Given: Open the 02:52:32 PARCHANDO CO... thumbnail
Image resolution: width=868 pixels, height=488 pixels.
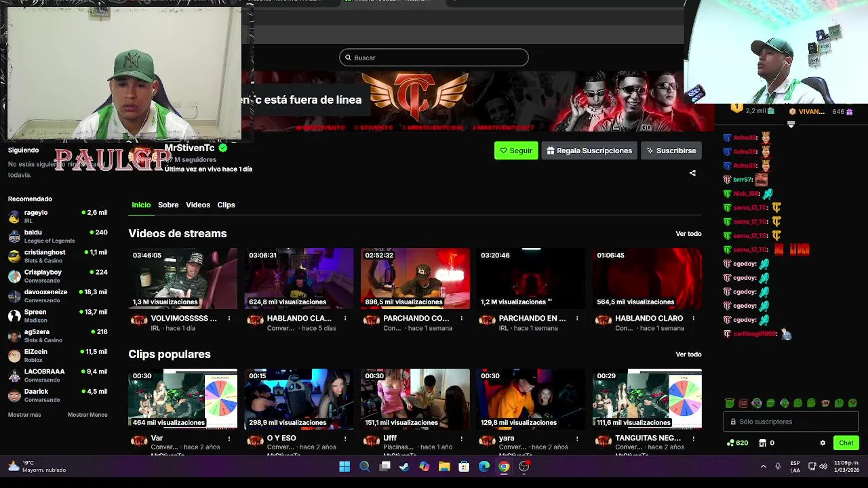Looking at the screenshot, I should tap(415, 278).
